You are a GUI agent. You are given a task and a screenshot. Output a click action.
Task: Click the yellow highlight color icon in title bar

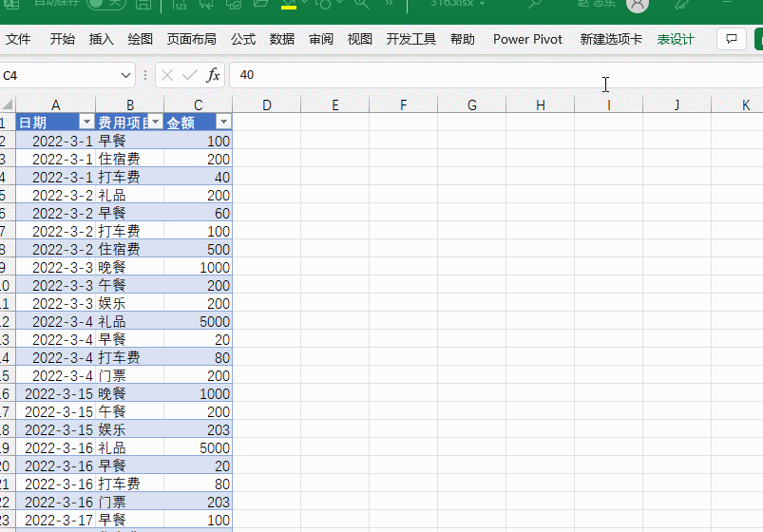tap(289, 5)
